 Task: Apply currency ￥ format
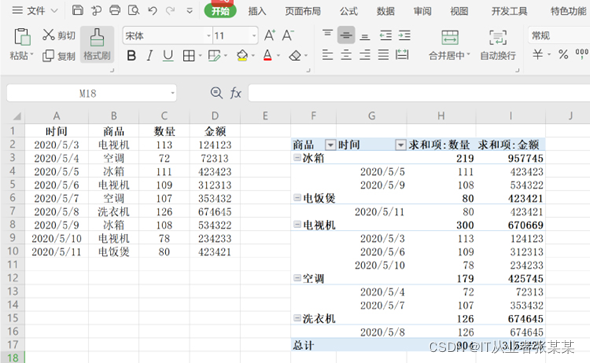pos(538,55)
